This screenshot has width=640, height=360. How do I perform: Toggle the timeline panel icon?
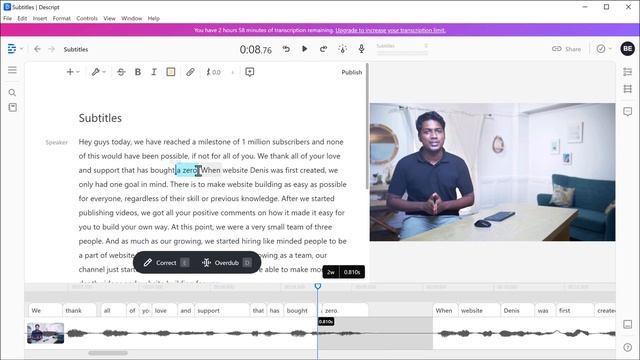coord(628,324)
